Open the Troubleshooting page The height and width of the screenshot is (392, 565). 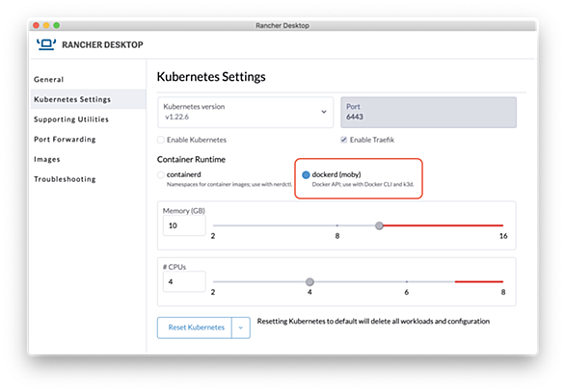65,179
